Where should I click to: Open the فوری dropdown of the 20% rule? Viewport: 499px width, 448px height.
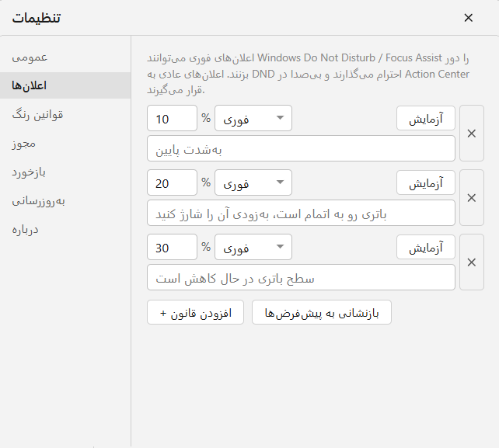[x=253, y=182]
